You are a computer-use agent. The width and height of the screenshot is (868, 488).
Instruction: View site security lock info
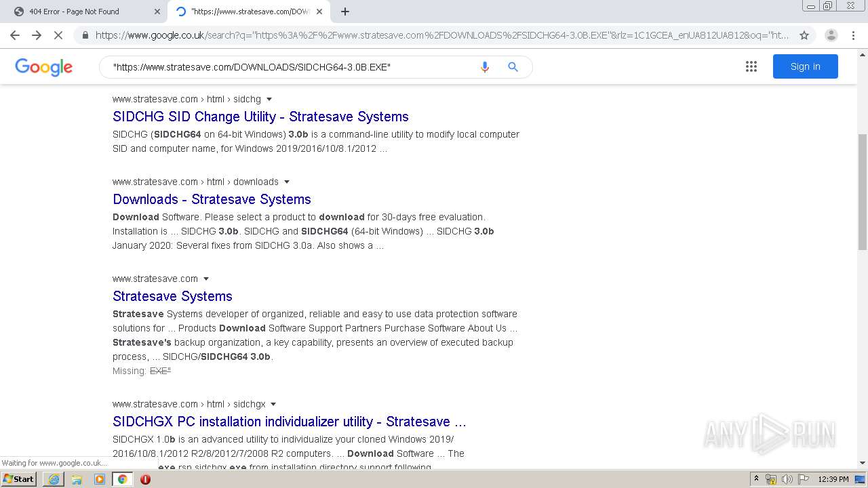click(85, 35)
